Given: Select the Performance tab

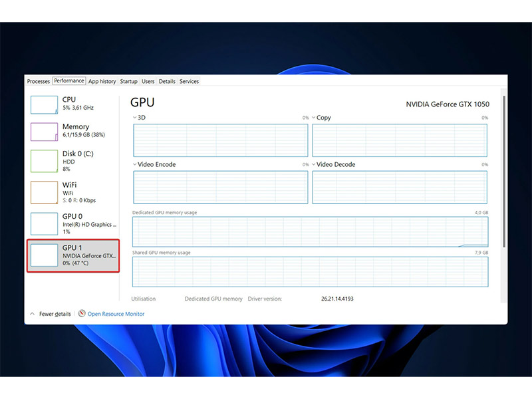Looking at the screenshot, I should click(69, 80).
